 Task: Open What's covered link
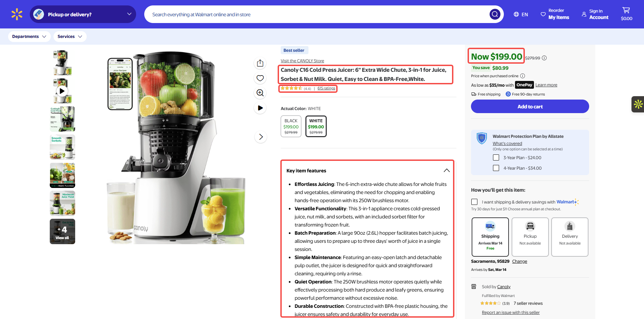pyautogui.click(x=507, y=144)
